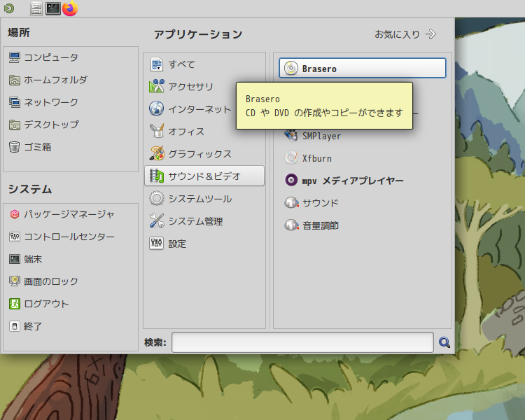The width and height of the screenshot is (525, 420).
Task: Select サウンド＆ビデオ film icon
Action: coord(156,176)
